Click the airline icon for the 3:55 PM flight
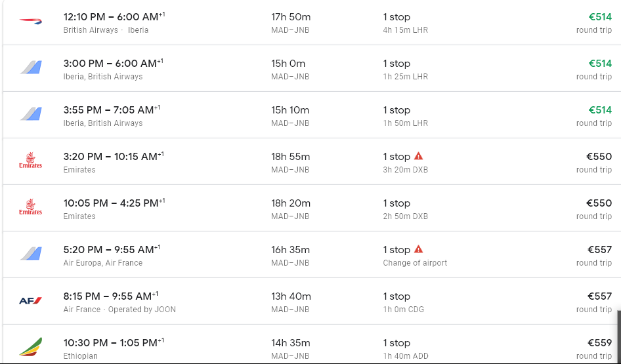Image resolution: width=621 pixels, height=364 pixels. pos(30,114)
